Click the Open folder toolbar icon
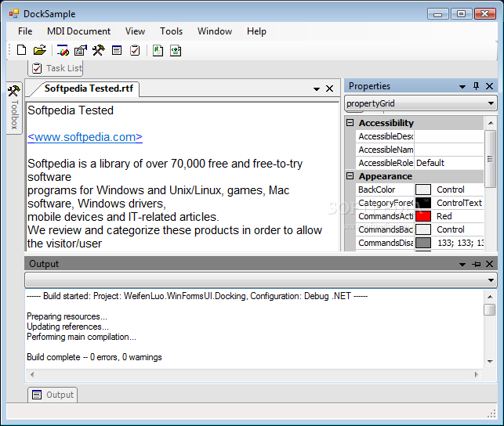 tap(39, 50)
